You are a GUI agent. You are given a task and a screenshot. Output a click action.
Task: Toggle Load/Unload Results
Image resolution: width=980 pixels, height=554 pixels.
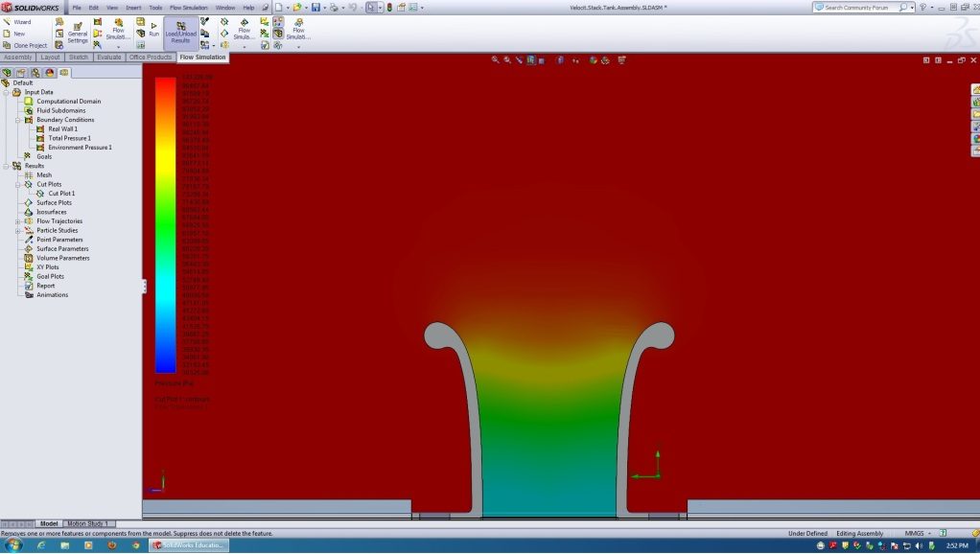180,34
